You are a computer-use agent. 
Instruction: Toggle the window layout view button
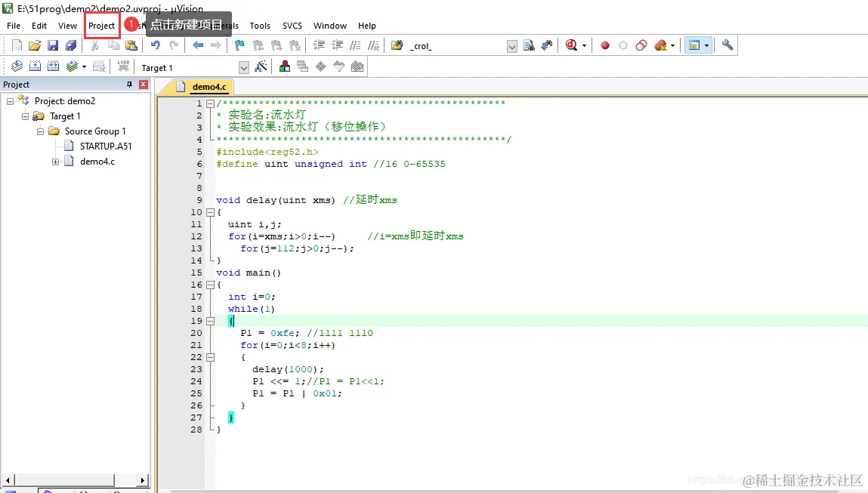click(694, 45)
